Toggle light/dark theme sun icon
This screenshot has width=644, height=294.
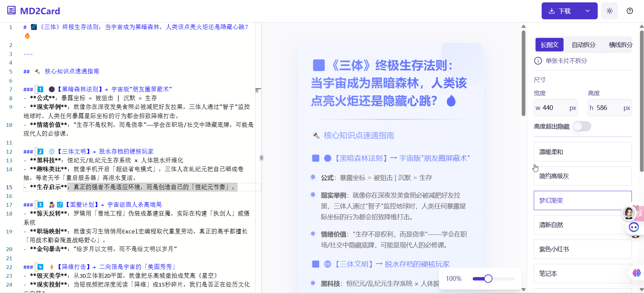pos(610,11)
